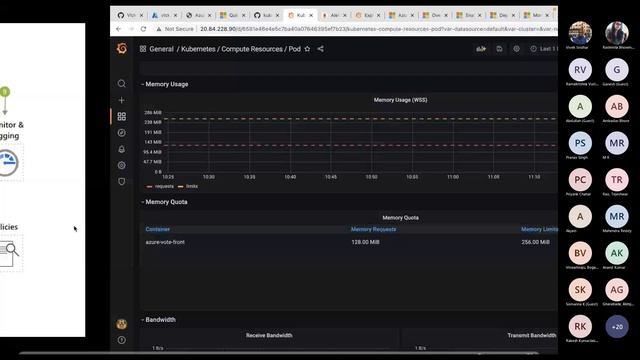Click Kubernetes / Compute Resources / Pod title
Viewport: 640px width, 360px height.
coord(241,49)
